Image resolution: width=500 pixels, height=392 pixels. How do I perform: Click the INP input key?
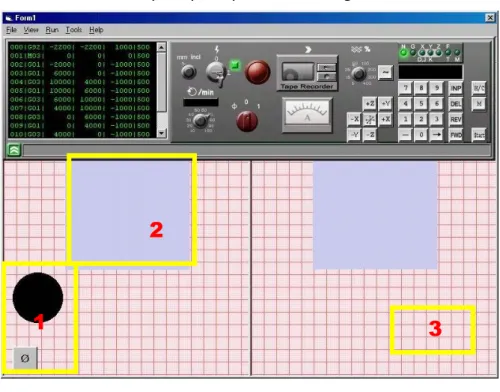pos(456,88)
